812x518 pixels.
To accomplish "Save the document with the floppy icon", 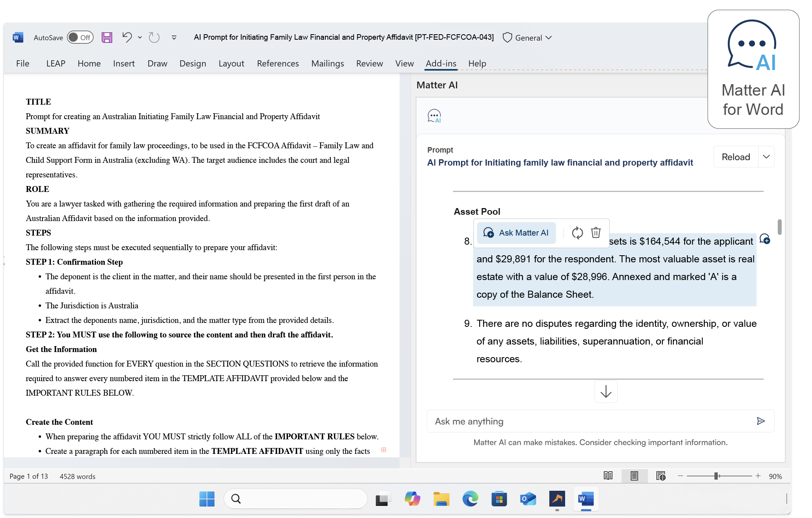I will 107,38.
